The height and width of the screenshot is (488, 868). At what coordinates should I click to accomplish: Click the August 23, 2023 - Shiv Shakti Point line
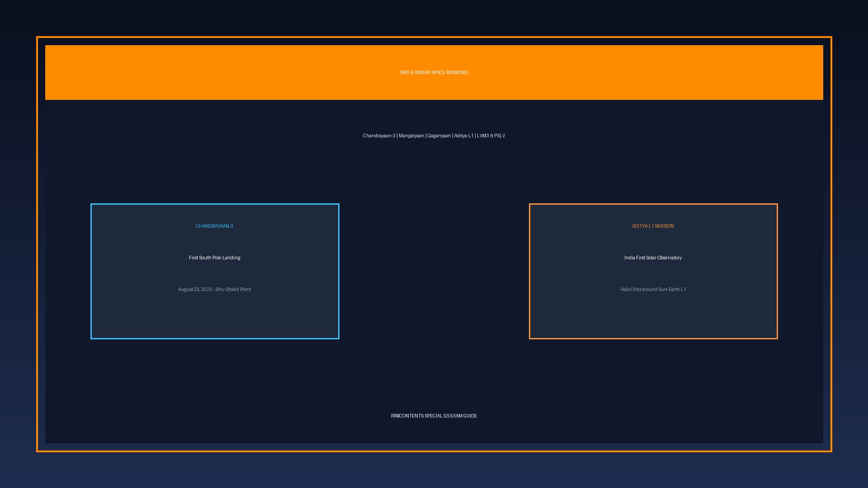click(214, 289)
